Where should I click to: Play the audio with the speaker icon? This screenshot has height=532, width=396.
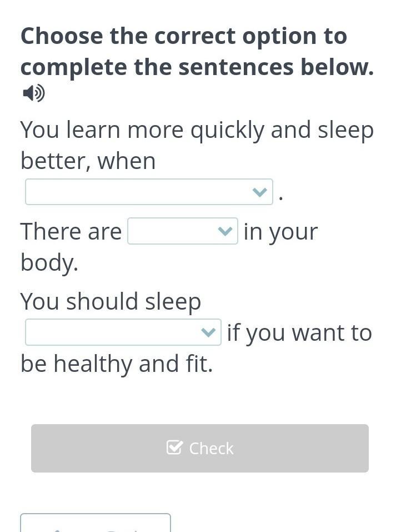point(33,93)
